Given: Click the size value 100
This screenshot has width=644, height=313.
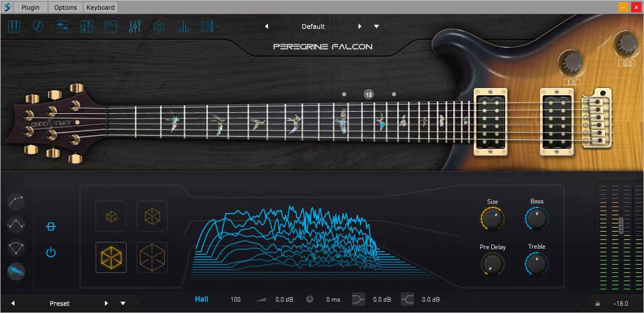Looking at the screenshot, I should [x=236, y=300].
